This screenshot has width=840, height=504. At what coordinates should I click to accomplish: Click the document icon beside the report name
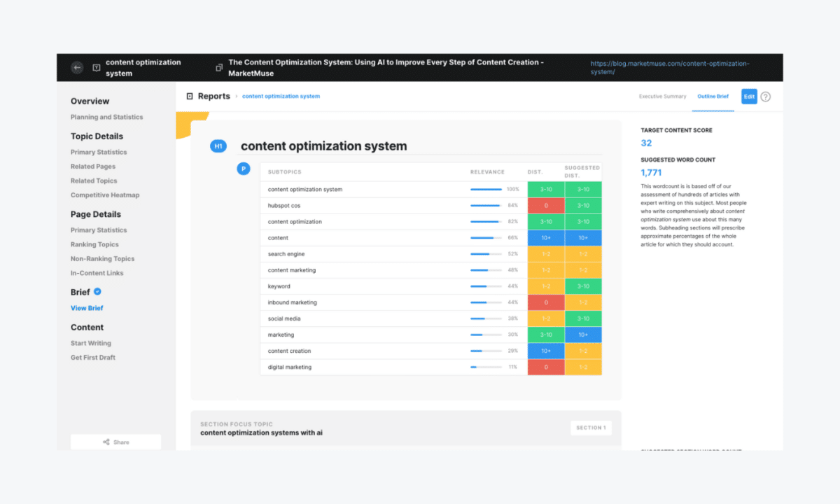click(x=96, y=68)
